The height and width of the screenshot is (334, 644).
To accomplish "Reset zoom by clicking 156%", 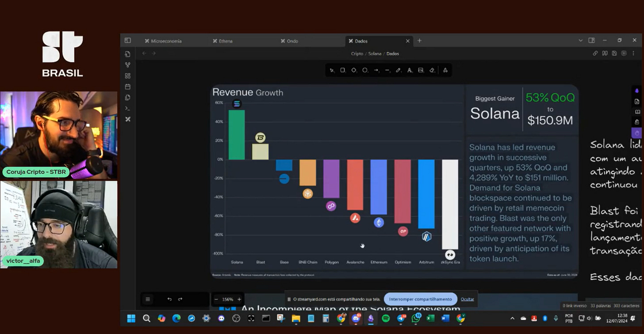I will tap(227, 299).
